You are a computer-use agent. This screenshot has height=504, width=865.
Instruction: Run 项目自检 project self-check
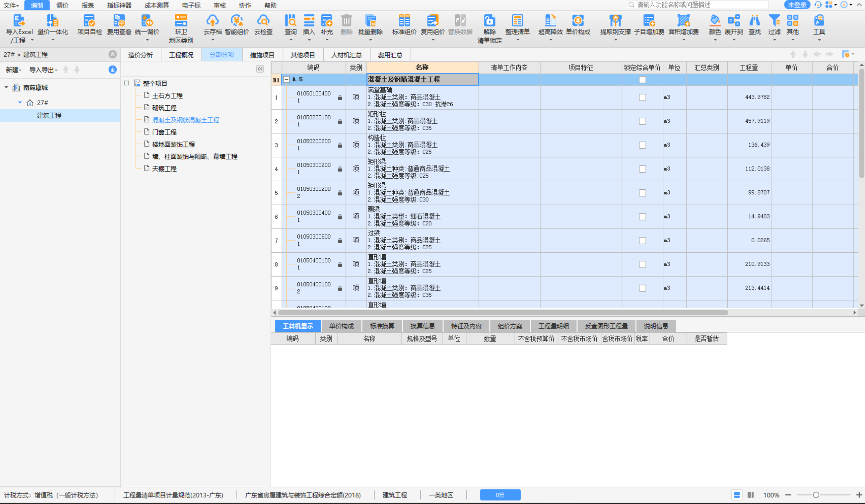(90, 25)
